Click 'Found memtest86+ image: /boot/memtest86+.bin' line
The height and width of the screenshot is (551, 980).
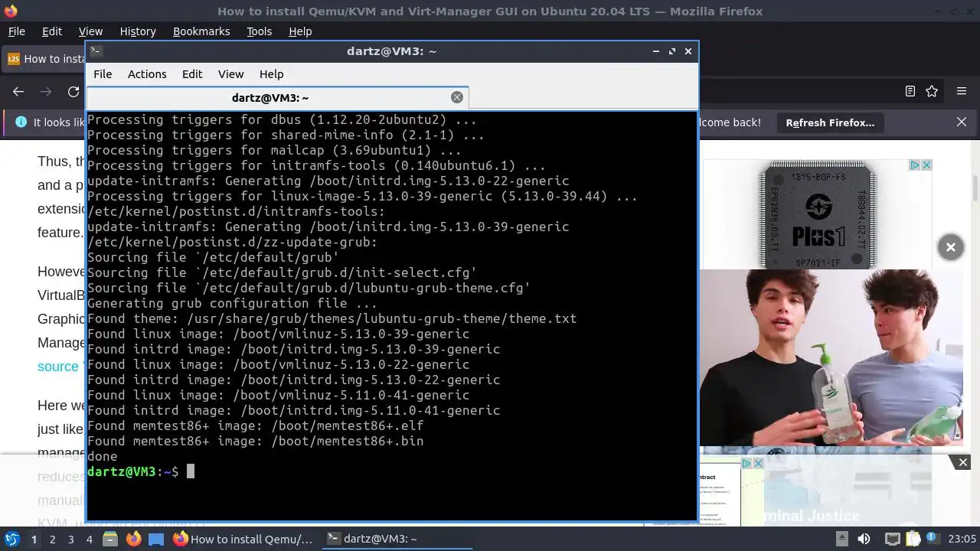255,441
